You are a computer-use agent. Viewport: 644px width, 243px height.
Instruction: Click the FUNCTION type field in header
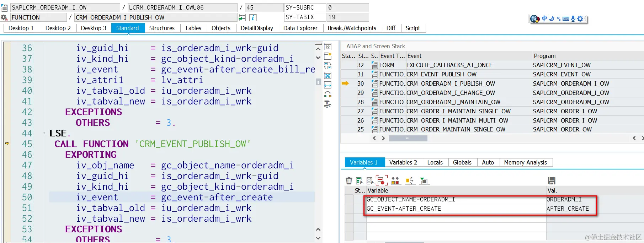(38, 17)
